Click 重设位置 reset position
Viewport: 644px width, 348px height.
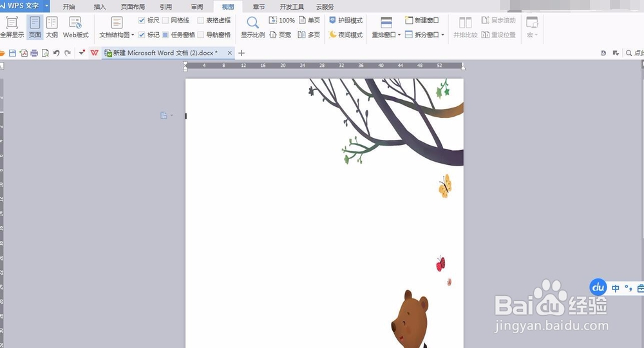click(x=498, y=35)
